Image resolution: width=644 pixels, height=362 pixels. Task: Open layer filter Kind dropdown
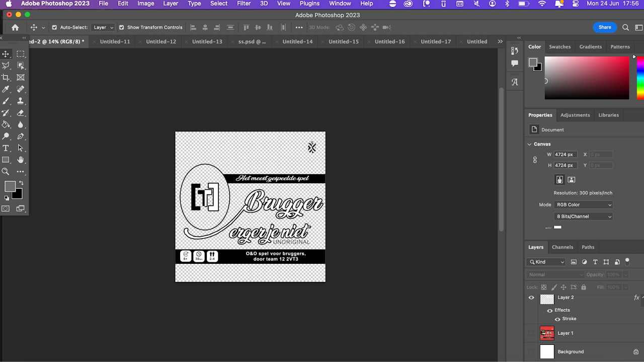546,262
